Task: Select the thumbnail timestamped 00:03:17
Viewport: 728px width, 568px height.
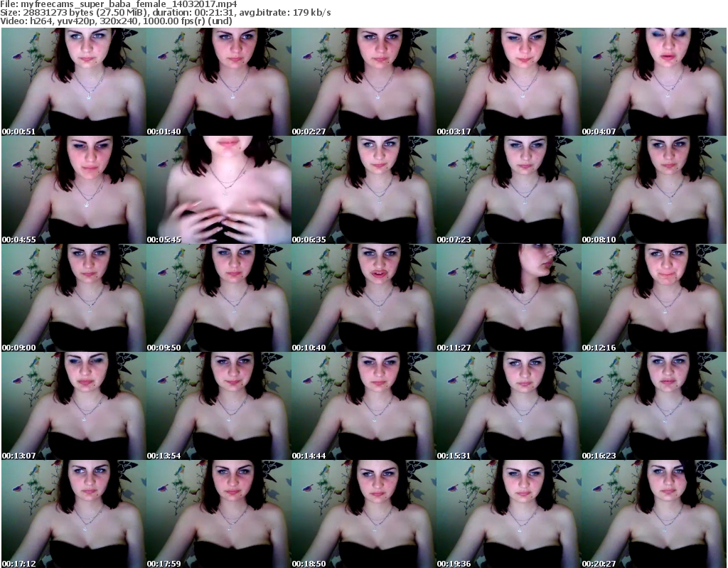Action: pos(509,82)
